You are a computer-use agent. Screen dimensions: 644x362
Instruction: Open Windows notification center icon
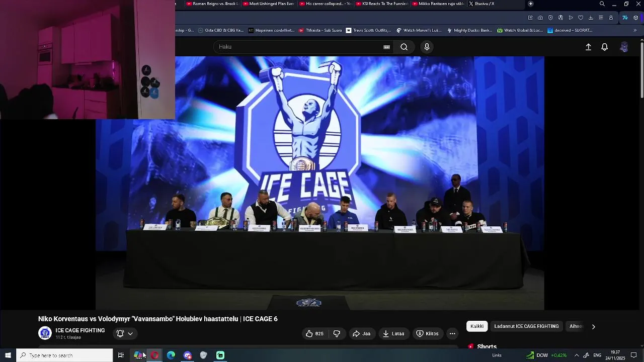point(634,355)
